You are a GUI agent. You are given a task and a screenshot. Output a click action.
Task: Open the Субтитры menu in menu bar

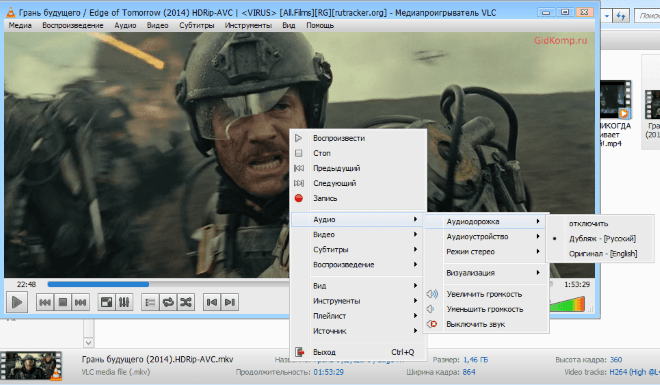[197, 25]
